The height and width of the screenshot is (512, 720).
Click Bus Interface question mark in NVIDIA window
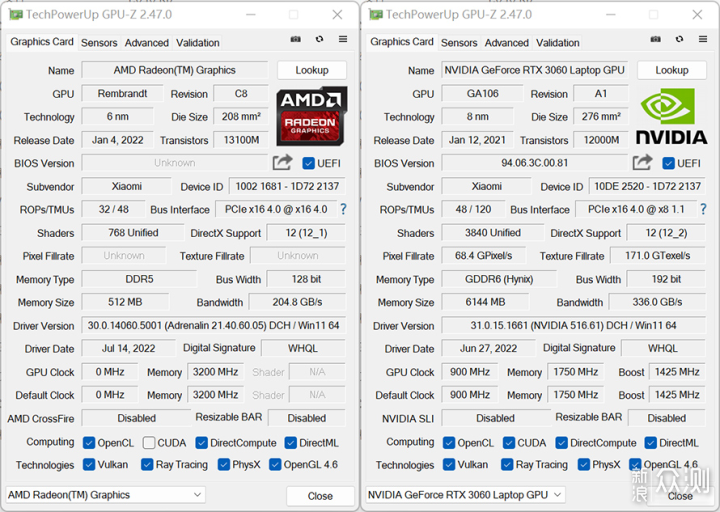(703, 209)
